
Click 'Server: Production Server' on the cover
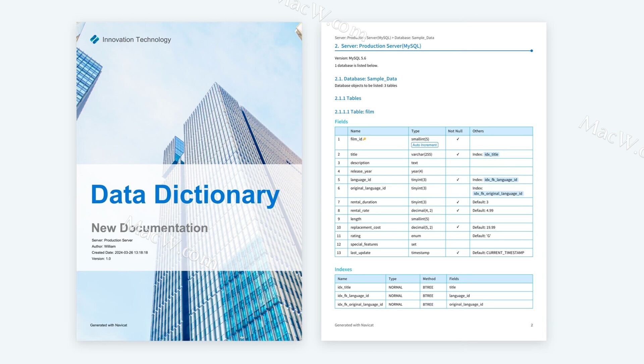point(112,240)
